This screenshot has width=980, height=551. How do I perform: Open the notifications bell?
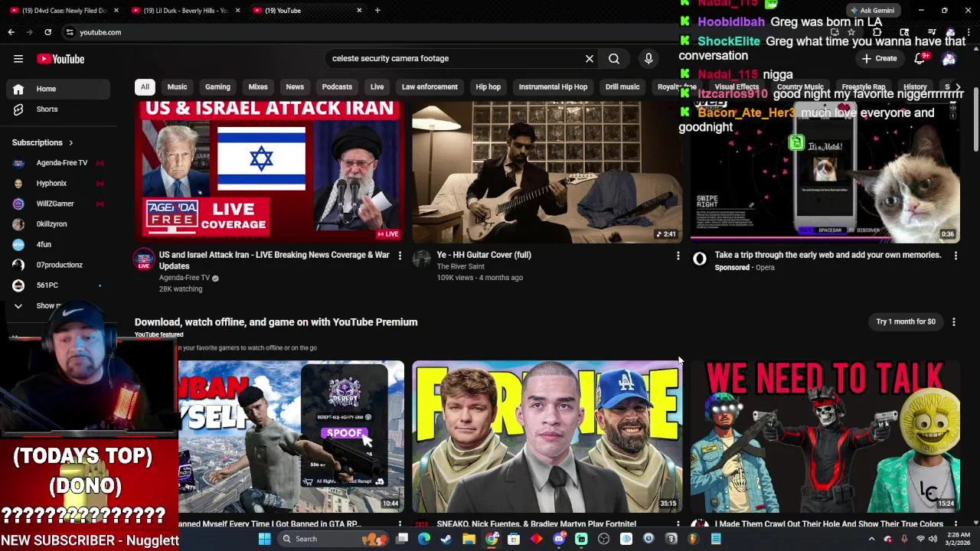[x=921, y=58]
